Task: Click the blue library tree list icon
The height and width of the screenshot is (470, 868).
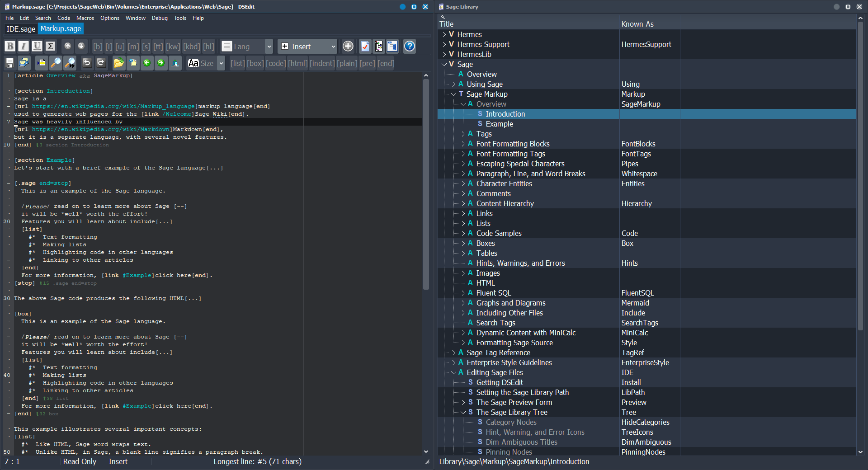Action: click(x=392, y=46)
